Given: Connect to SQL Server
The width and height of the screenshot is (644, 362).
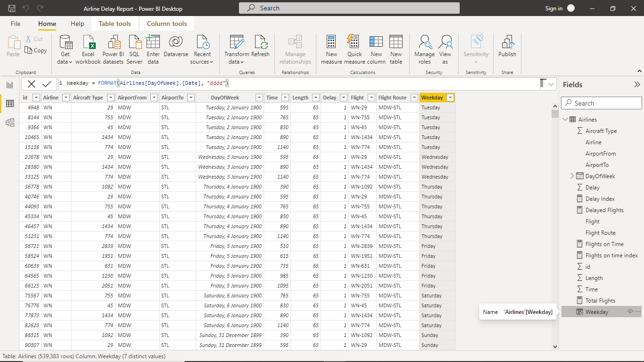Looking at the screenshot, I should (134, 49).
